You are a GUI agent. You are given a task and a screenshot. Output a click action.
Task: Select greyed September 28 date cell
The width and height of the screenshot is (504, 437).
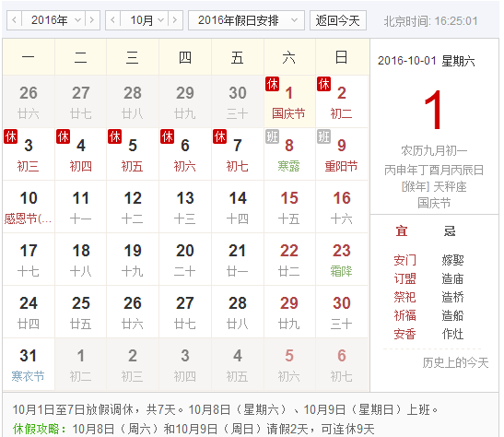click(133, 102)
